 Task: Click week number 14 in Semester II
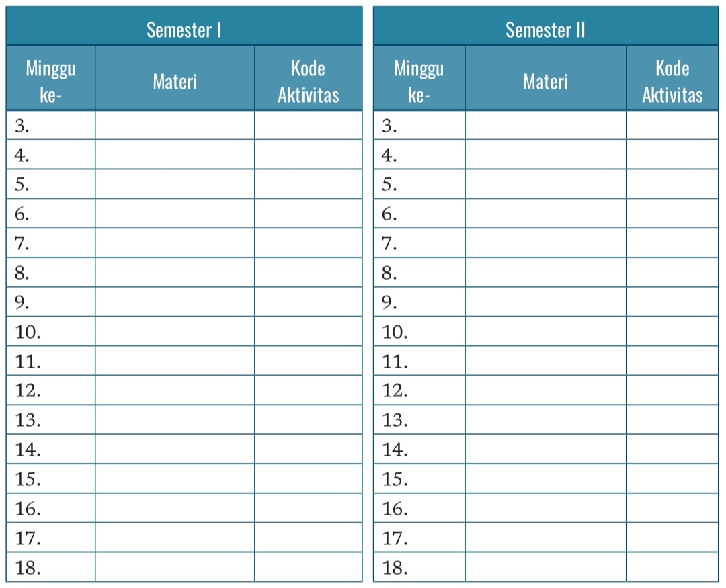click(x=395, y=450)
